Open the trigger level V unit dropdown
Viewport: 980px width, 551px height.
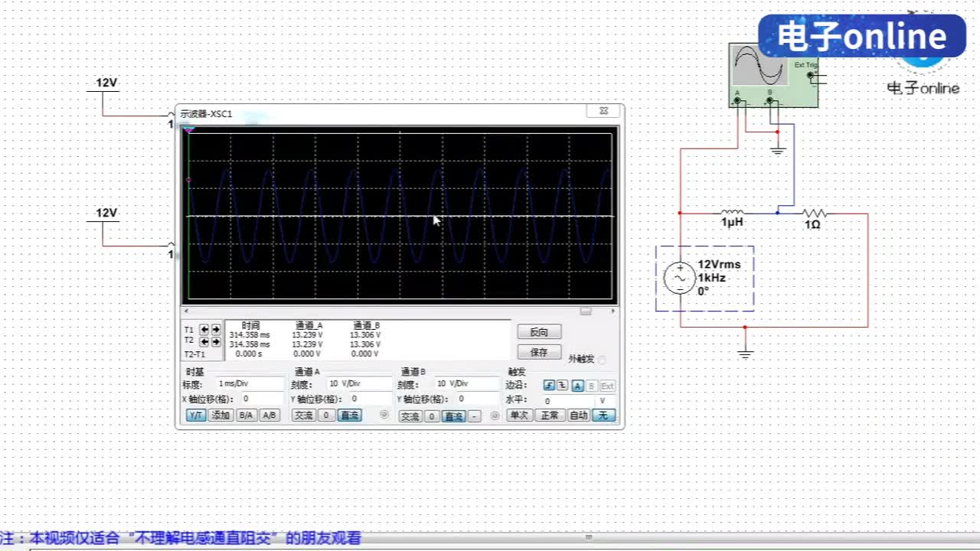click(606, 401)
